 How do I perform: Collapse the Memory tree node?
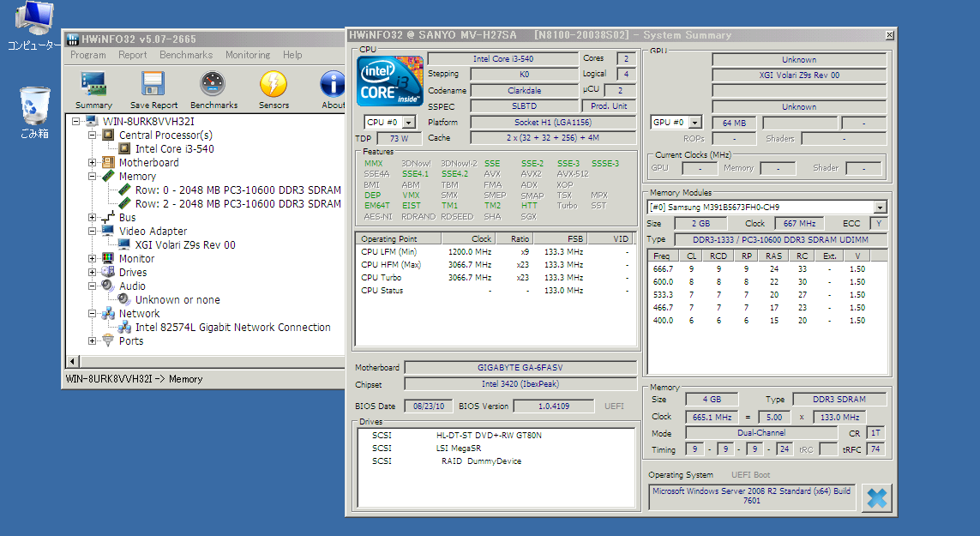coord(93,177)
